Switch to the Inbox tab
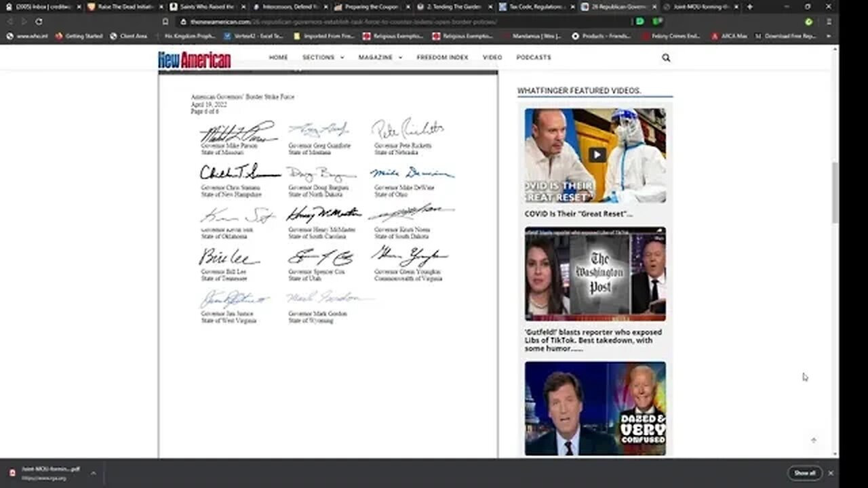This screenshot has height=488, width=868. point(42,7)
